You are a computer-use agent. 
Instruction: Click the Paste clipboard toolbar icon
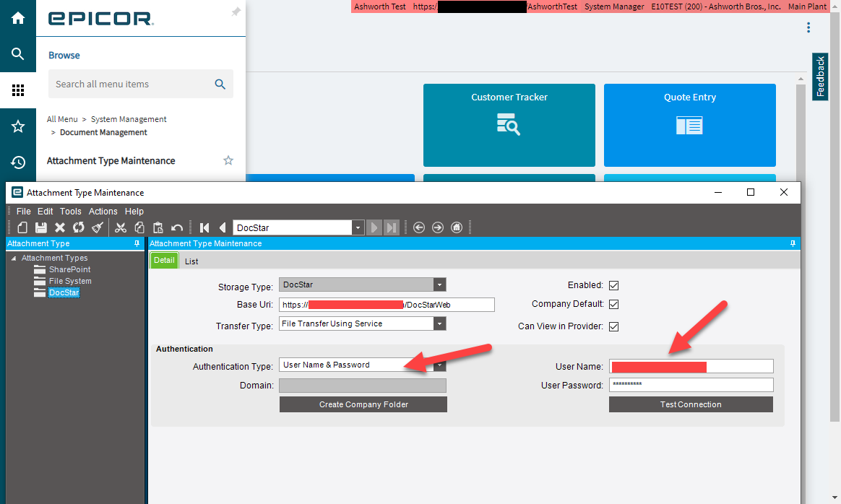point(158,228)
